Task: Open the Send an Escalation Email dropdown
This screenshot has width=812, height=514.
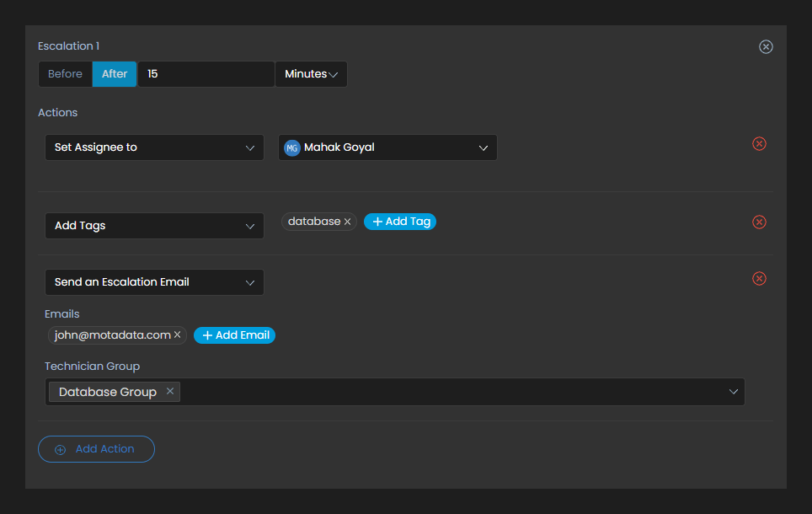Action: 154,282
